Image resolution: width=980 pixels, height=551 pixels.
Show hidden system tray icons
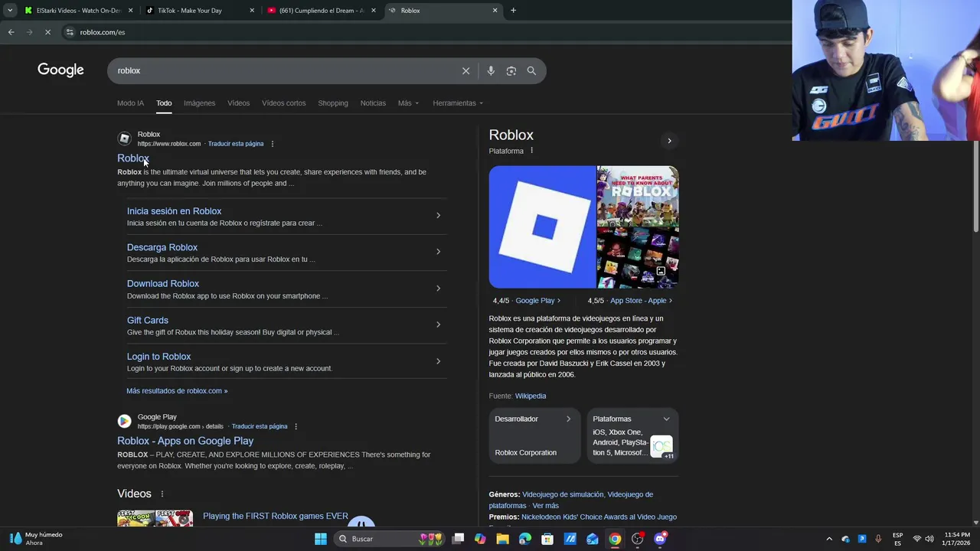[x=828, y=539]
